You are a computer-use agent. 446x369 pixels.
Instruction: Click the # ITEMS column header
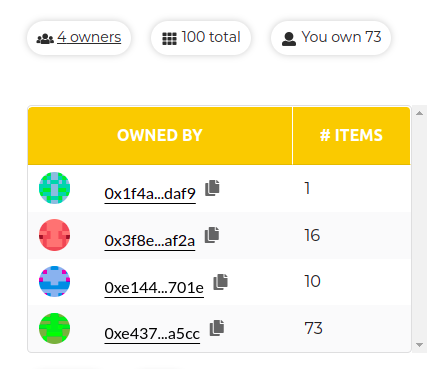click(351, 136)
